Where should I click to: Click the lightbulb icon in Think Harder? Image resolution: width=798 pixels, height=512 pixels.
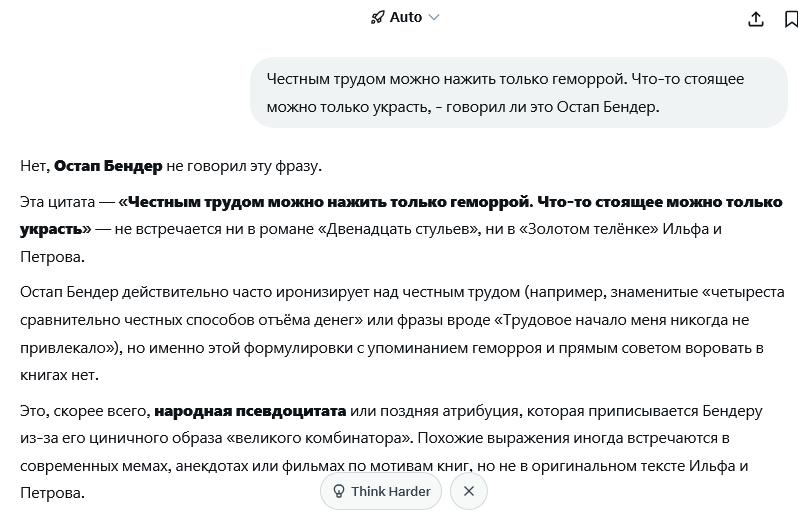point(338,491)
